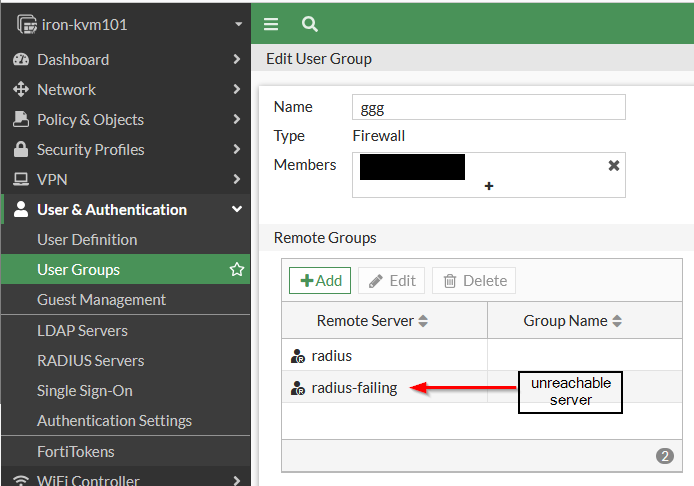Image resolution: width=694 pixels, height=486 pixels.
Task: Click the radius server user icon
Action: click(x=298, y=356)
